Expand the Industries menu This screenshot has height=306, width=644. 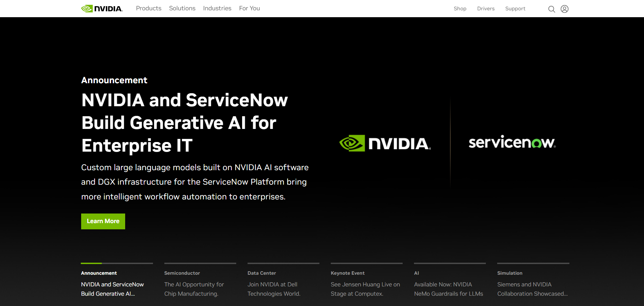pyautogui.click(x=217, y=8)
